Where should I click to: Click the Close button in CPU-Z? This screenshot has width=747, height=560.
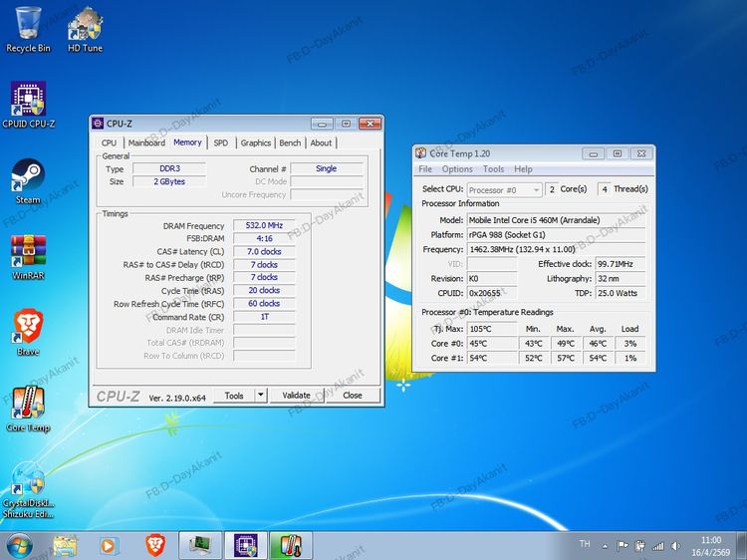(352, 396)
